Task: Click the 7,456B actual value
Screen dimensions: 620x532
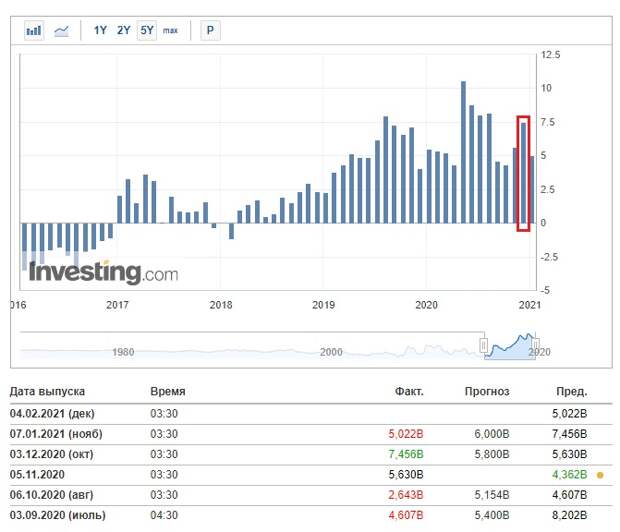Action: click(406, 454)
